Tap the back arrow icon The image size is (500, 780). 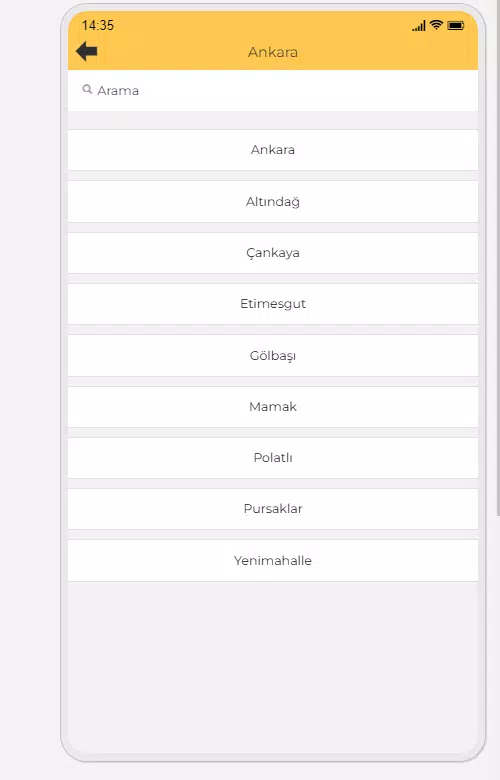(x=87, y=51)
